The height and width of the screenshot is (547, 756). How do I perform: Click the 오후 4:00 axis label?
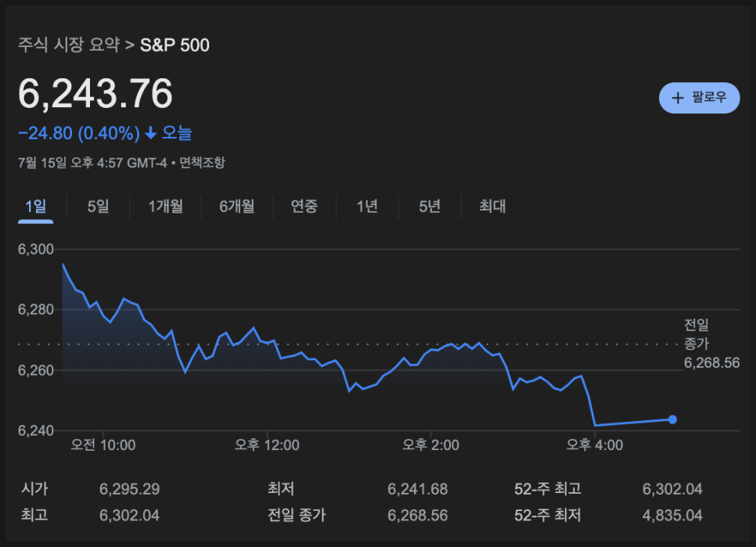pos(595,444)
